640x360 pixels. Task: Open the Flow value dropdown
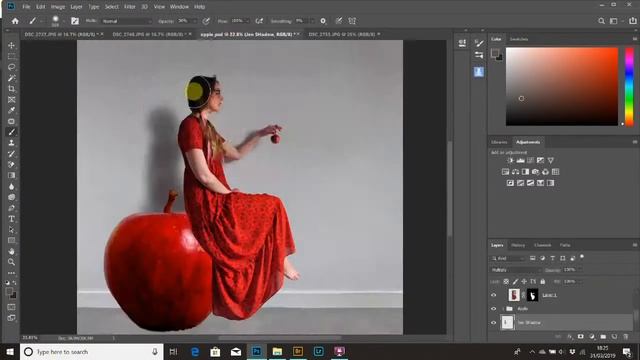(x=247, y=21)
